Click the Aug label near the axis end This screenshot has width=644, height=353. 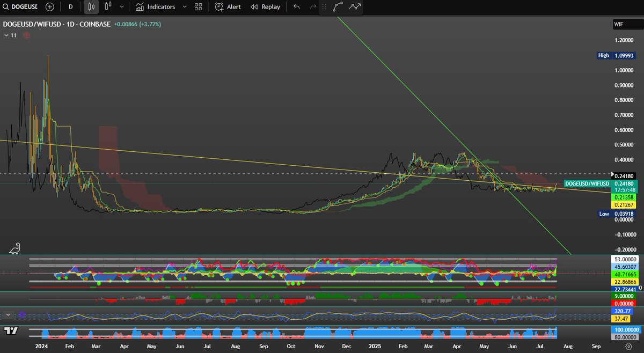[x=568, y=348]
